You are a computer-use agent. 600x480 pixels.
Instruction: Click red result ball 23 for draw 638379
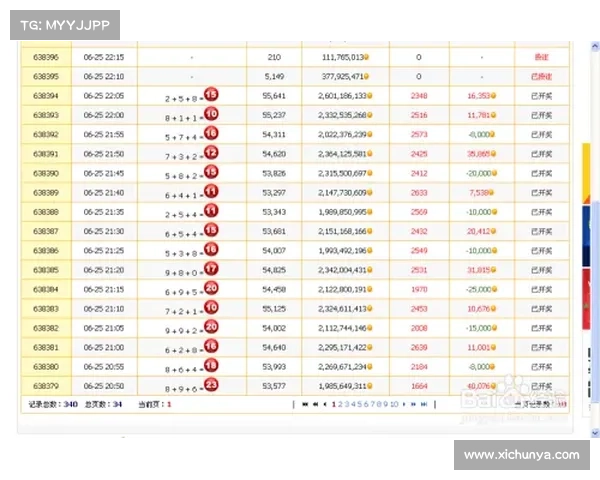[211, 384]
